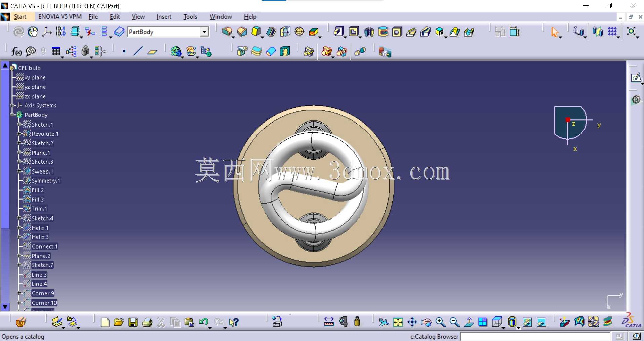Click the Select arrow cursor tool
Screen dimensions: 644x341
[x=555, y=32]
